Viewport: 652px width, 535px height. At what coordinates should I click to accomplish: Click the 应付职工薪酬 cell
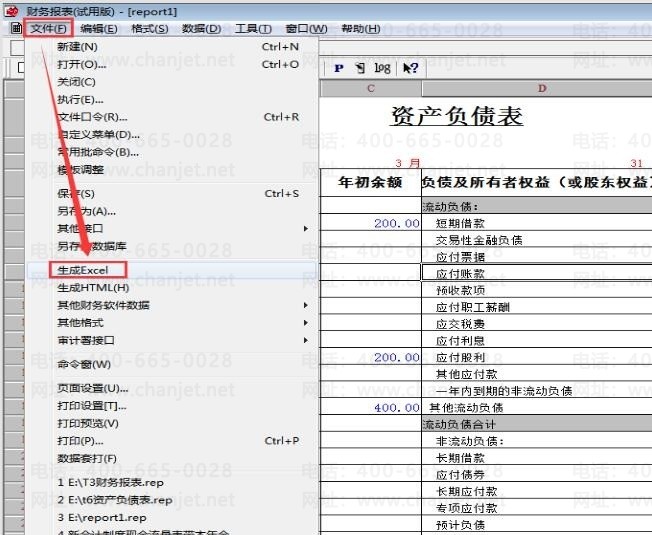point(537,307)
